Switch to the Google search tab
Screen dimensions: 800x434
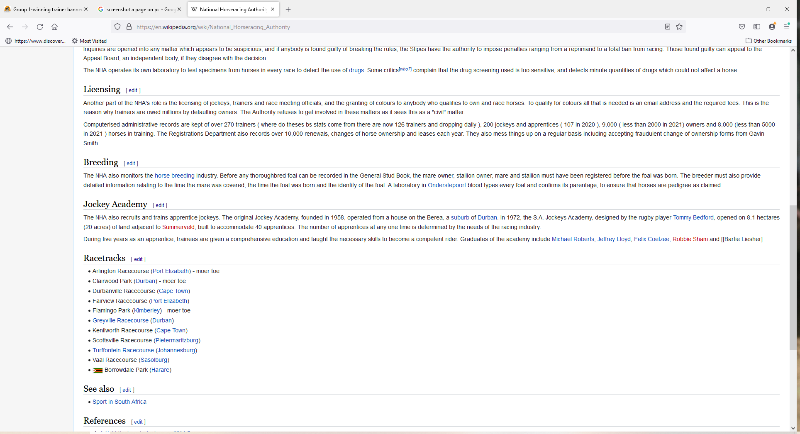click(x=138, y=9)
